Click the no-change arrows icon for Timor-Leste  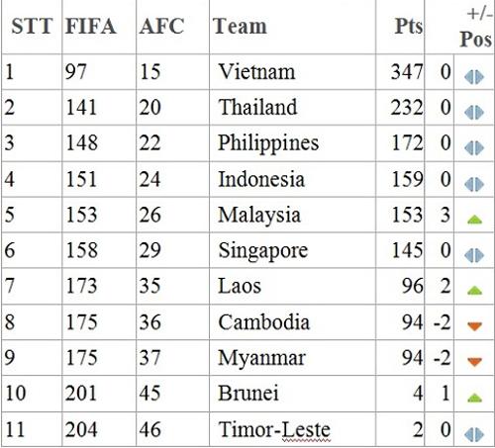click(474, 434)
